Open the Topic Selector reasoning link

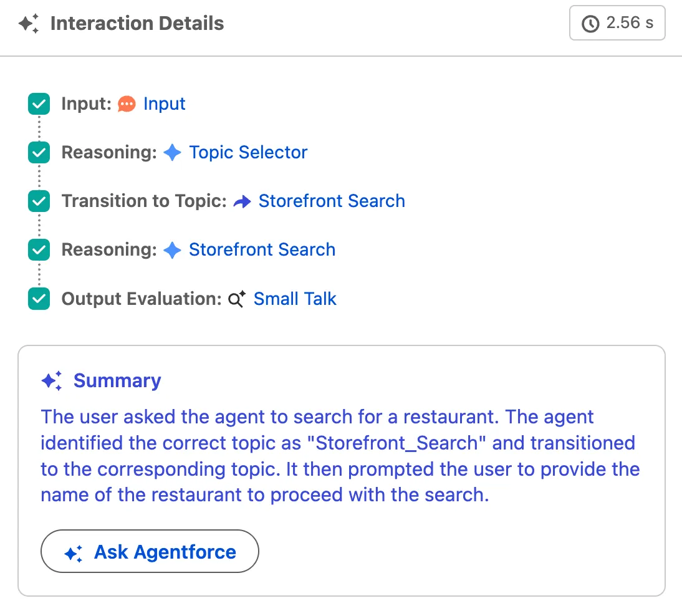248,152
